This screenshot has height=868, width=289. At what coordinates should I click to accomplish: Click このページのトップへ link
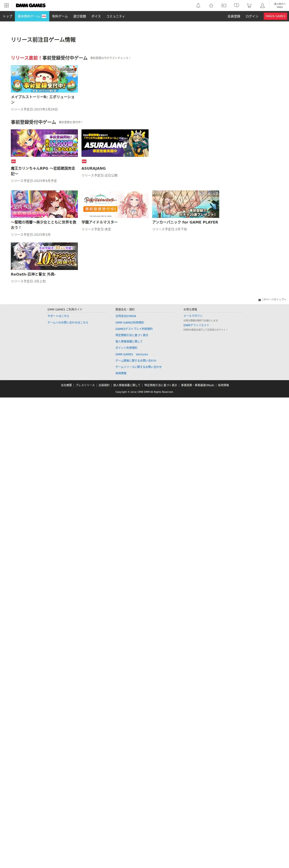coord(273,299)
